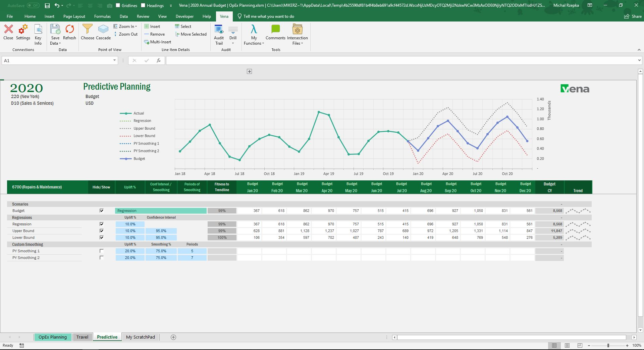Image resolution: width=644 pixels, height=350 pixels.
Task: Open the Comments tool
Action: (x=275, y=32)
